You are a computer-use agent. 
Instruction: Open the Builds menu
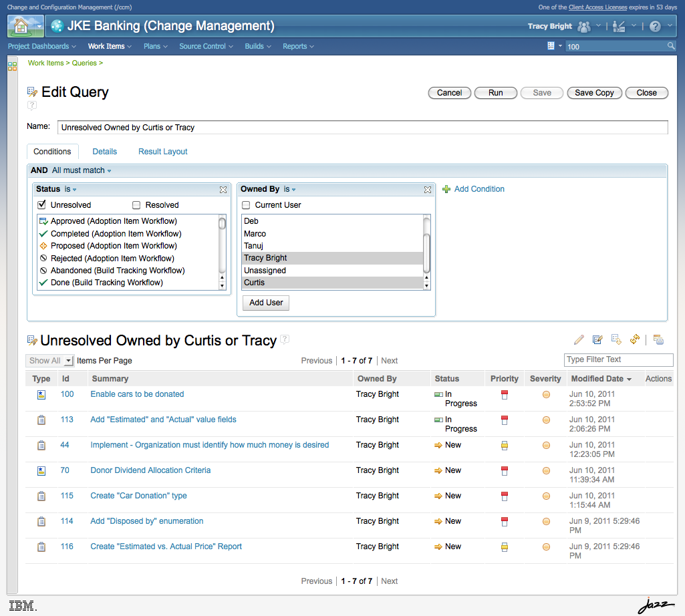pos(258,46)
